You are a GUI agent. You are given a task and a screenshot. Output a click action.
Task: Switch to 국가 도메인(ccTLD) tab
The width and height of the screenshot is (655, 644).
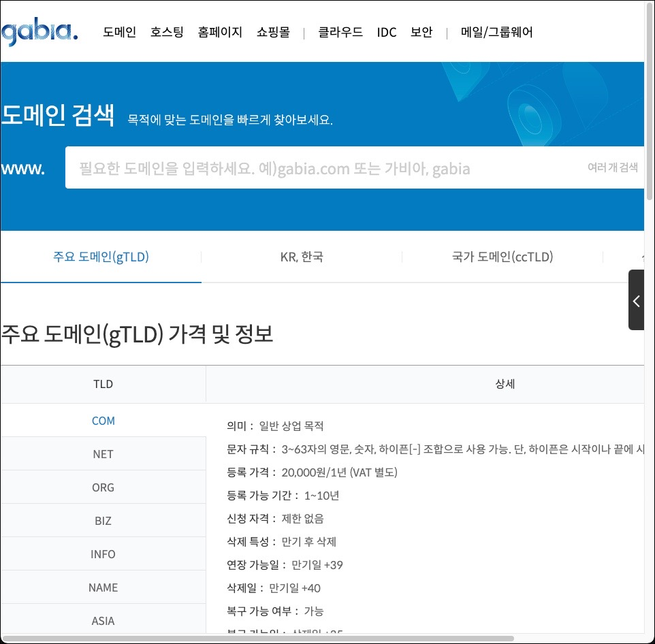tap(502, 257)
